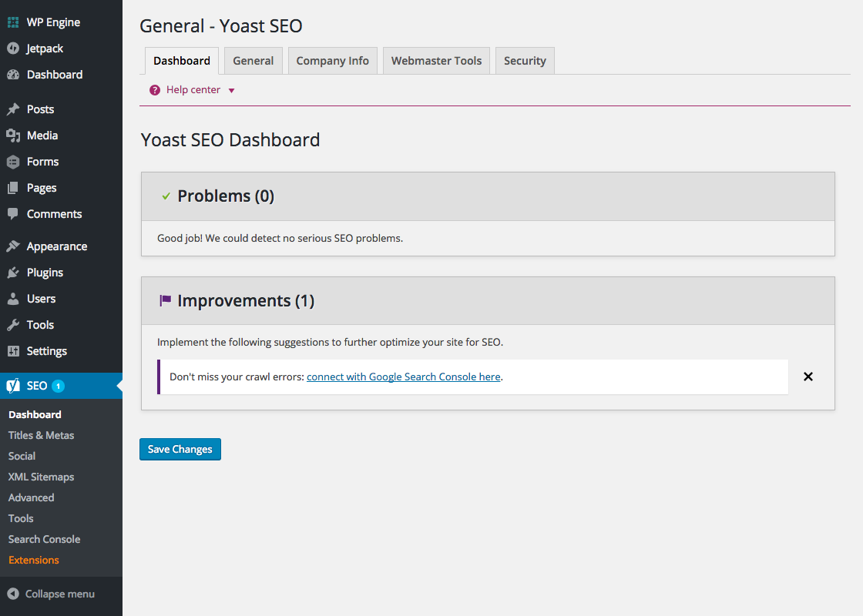
Task: Switch to the Dashboard tab
Action: coord(182,61)
